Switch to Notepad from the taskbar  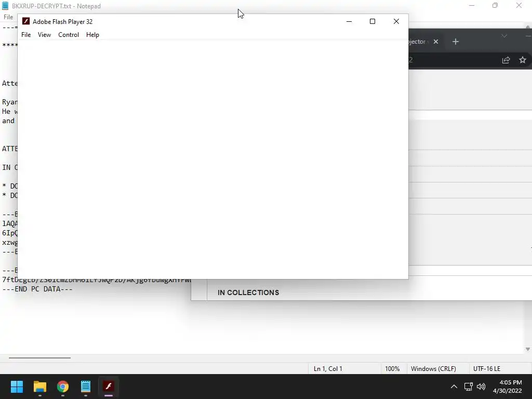point(86,387)
